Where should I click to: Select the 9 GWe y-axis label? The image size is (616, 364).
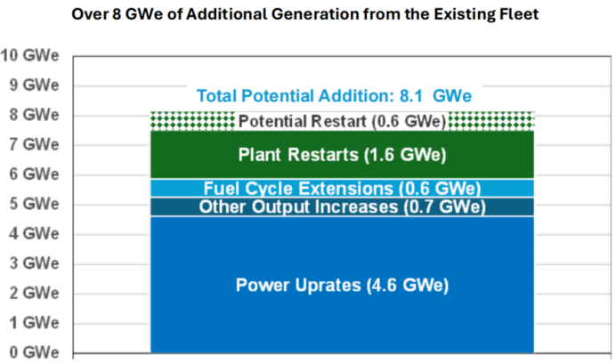click(x=34, y=85)
